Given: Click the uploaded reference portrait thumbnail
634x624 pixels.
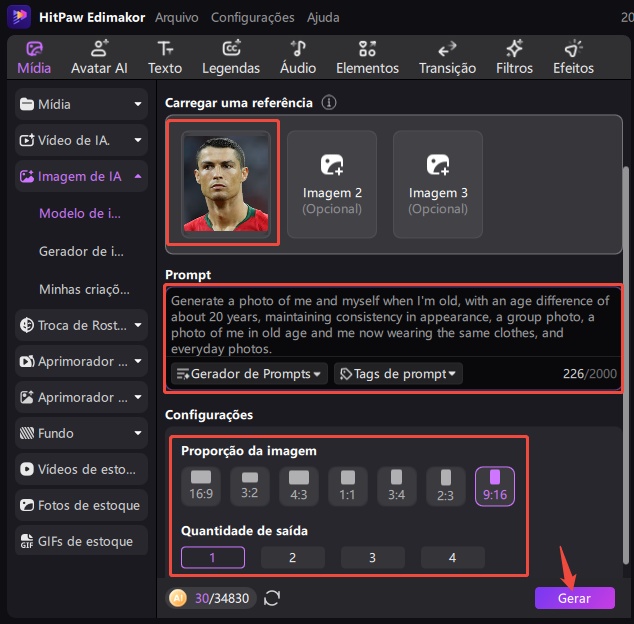Looking at the screenshot, I should pos(226,184).
